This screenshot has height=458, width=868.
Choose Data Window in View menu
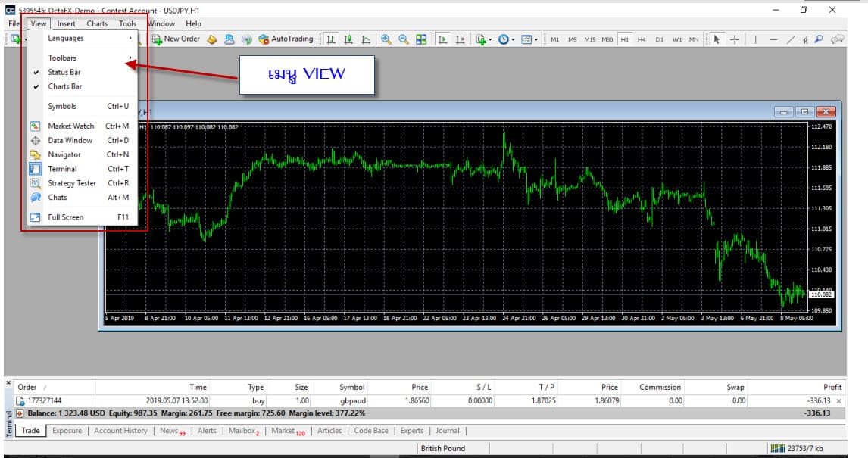click(x=70, y=141)
